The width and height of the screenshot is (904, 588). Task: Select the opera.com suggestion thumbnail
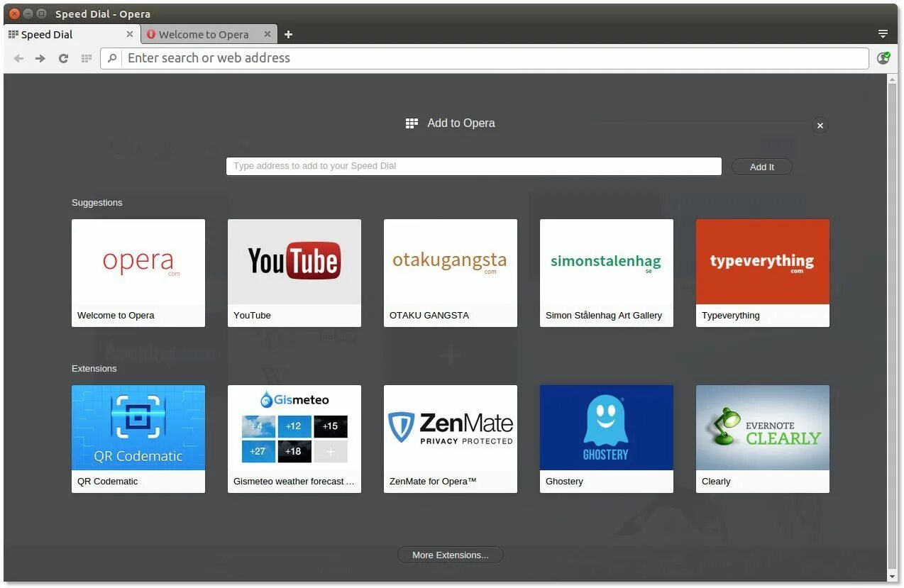[x=138, y=262]
